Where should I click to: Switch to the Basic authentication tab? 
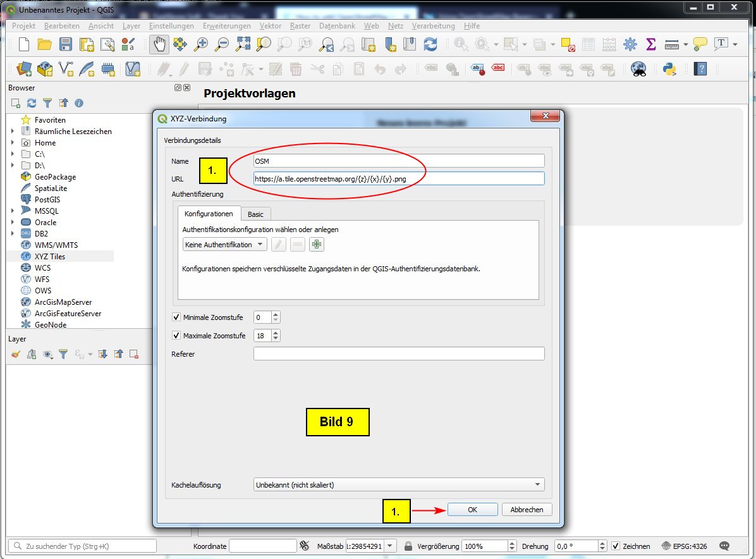255,214
